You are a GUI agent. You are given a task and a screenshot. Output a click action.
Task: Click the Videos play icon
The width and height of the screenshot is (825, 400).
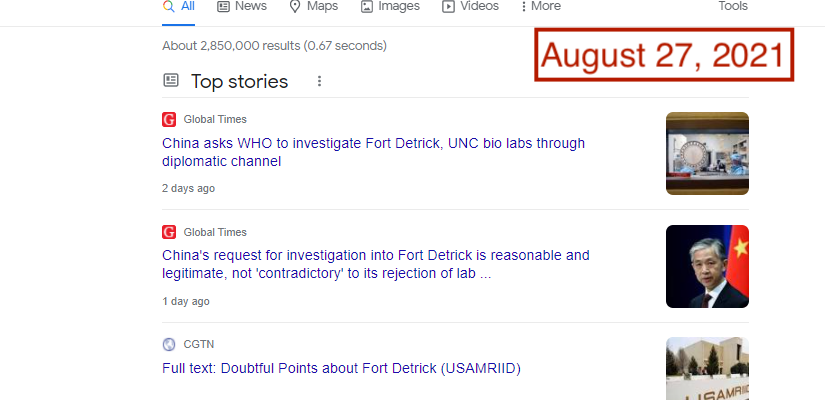[448, 6]
